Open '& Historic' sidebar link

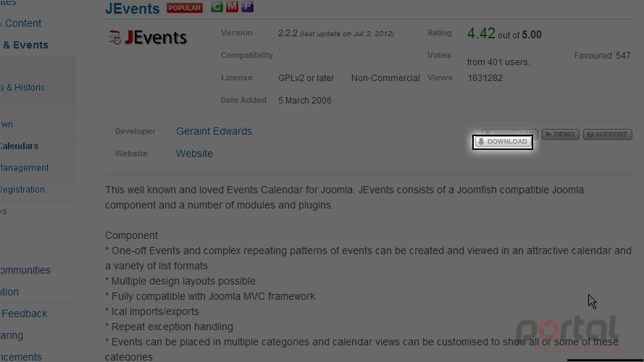(25, 88)
